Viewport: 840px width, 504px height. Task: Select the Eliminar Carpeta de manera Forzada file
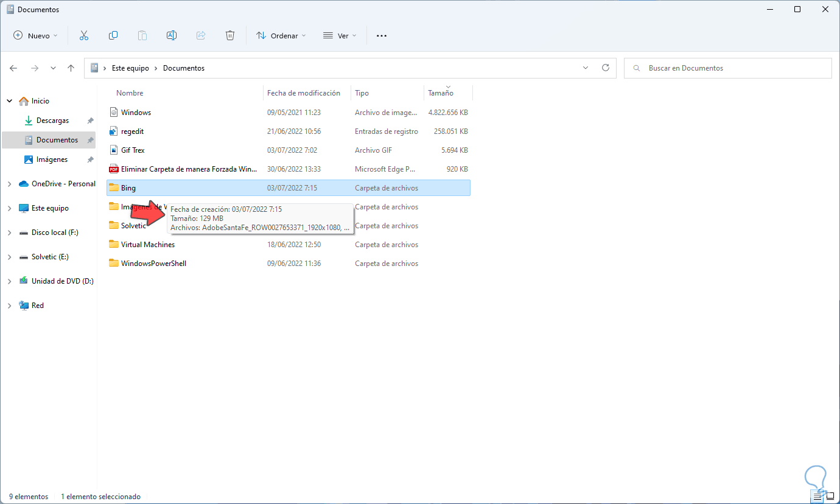pyautogui.click(x=189, y=169)
